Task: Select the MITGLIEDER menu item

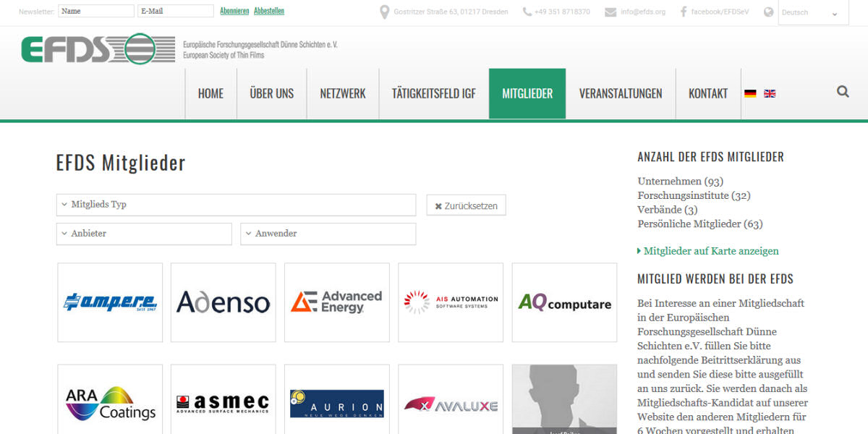Action: click(527, 93)
